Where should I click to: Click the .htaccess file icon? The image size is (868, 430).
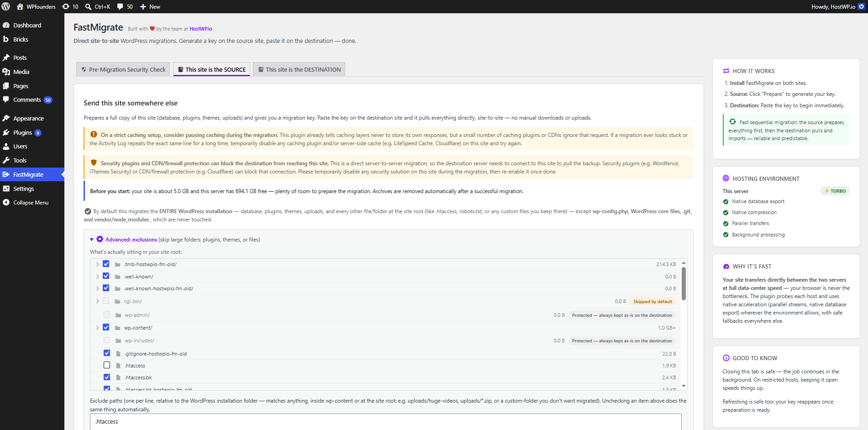click(x=118, y=366)
